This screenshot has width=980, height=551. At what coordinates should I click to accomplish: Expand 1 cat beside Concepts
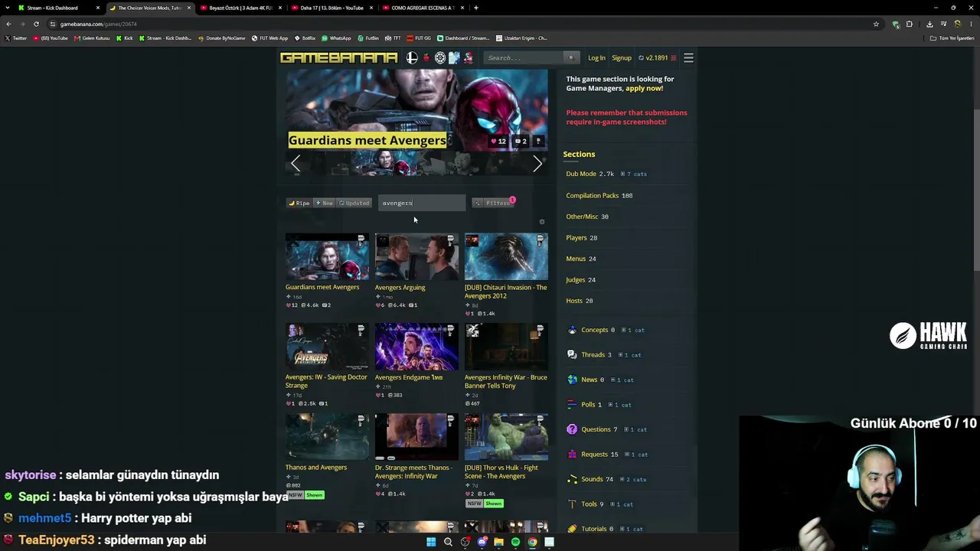(632, 331)
